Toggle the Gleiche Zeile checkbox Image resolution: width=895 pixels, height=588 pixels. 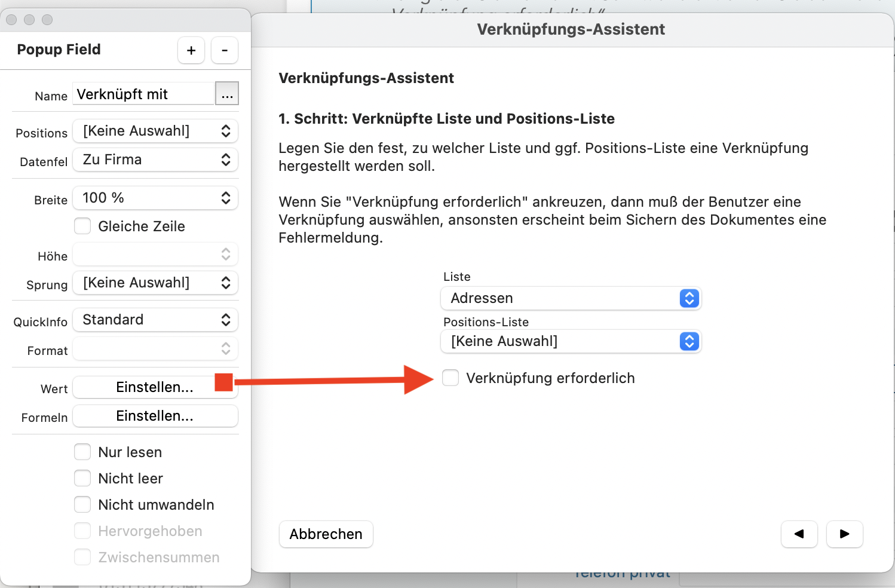pos(82,226)
